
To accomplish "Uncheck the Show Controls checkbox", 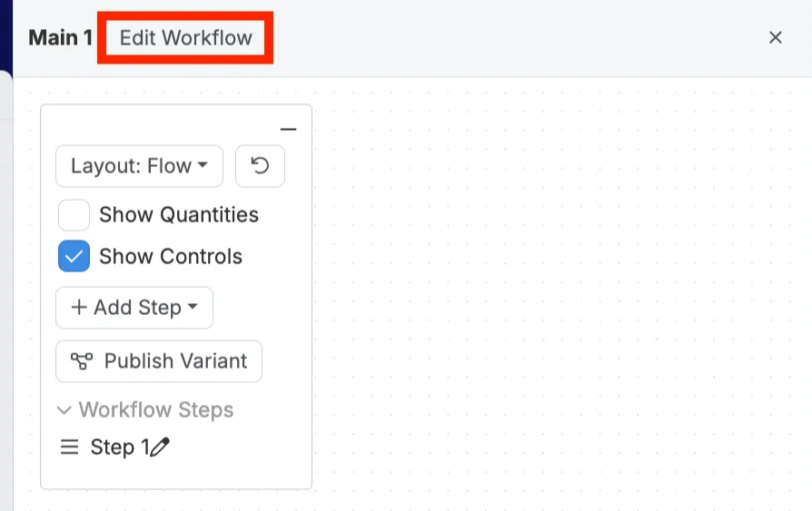I will tap(74, 257).
